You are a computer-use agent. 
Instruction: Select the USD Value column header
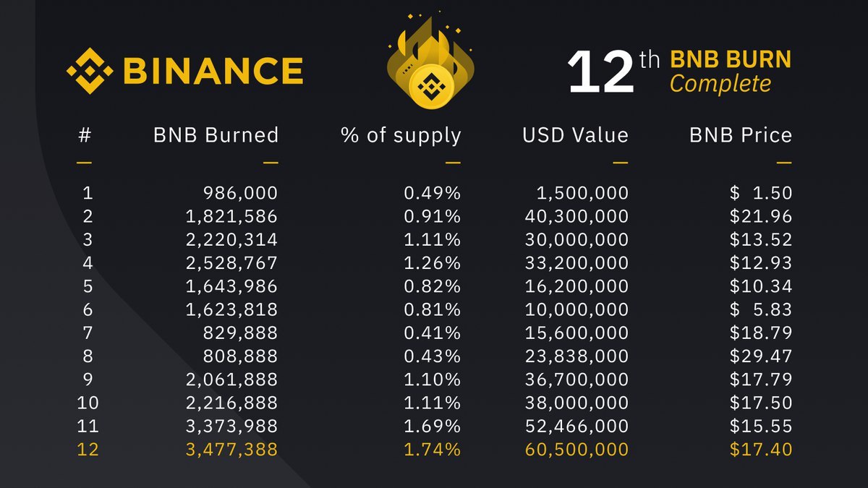(575, 135)
